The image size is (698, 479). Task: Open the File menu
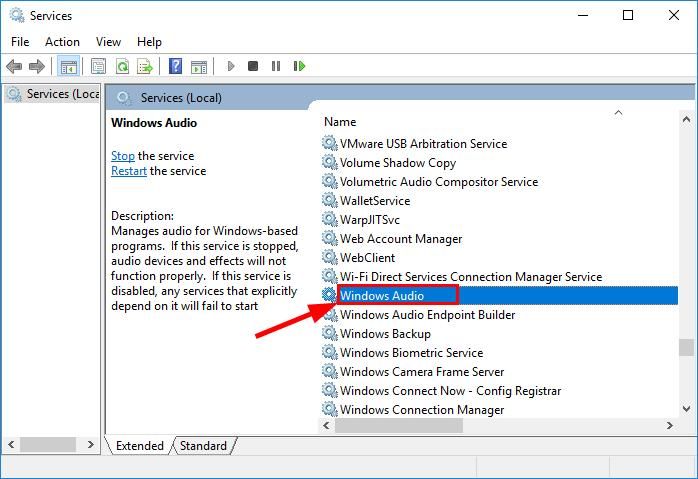coord(20,42)
